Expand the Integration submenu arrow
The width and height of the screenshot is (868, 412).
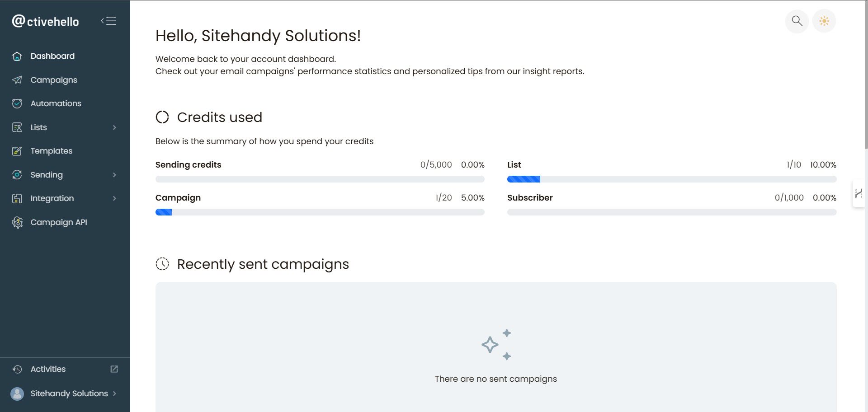(x=114, y=198)
